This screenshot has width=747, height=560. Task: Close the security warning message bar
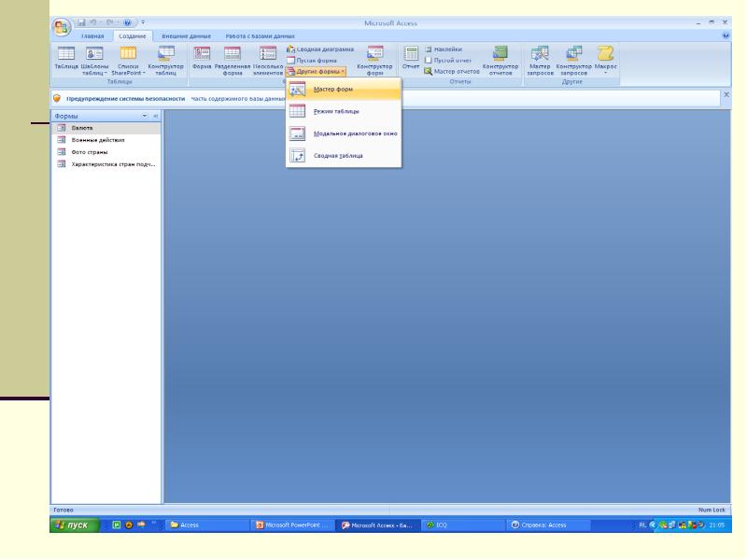pos(726,95)
